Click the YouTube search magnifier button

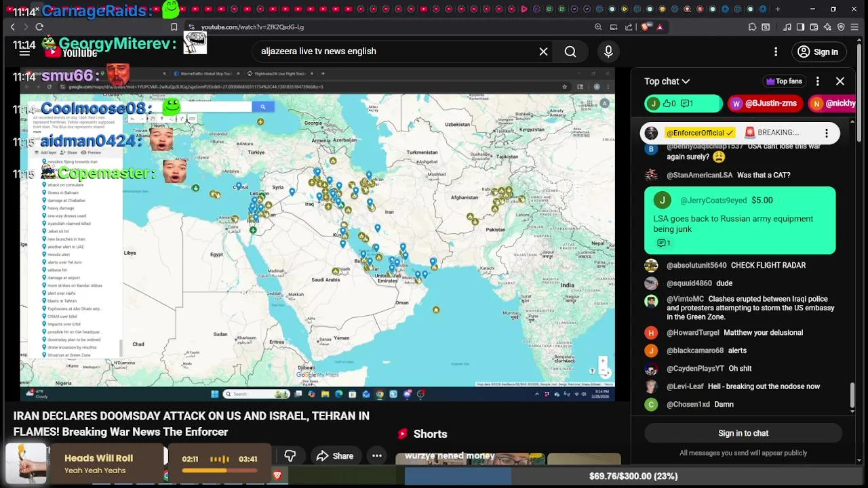click(x=570, y=52)
